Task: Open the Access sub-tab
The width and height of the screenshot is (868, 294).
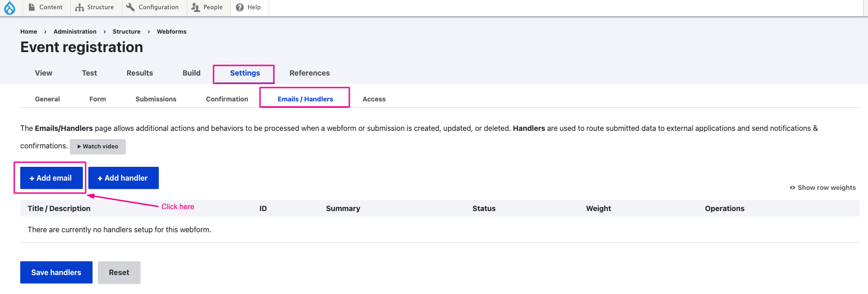Action: click(374, 99)
